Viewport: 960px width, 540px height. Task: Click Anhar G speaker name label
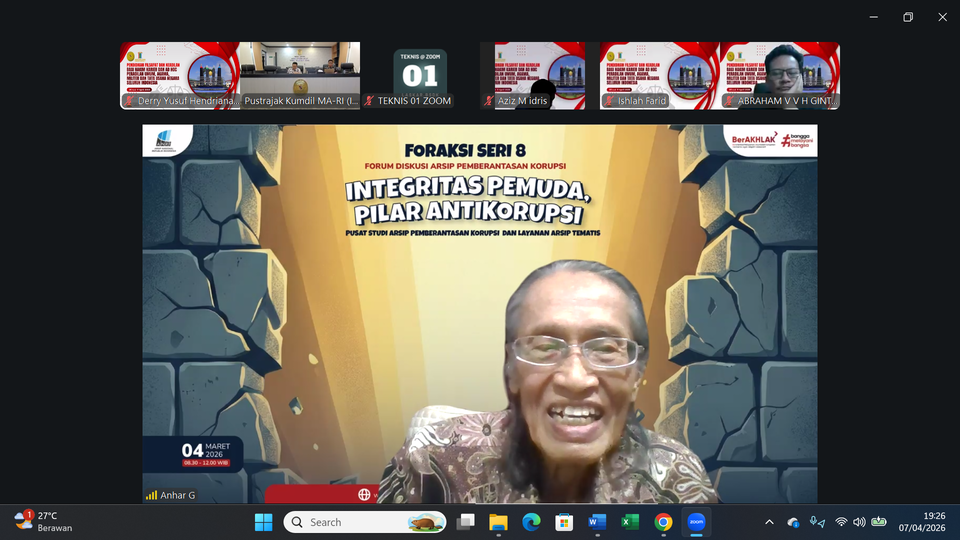pyautogui.click(x=178, y=495)
